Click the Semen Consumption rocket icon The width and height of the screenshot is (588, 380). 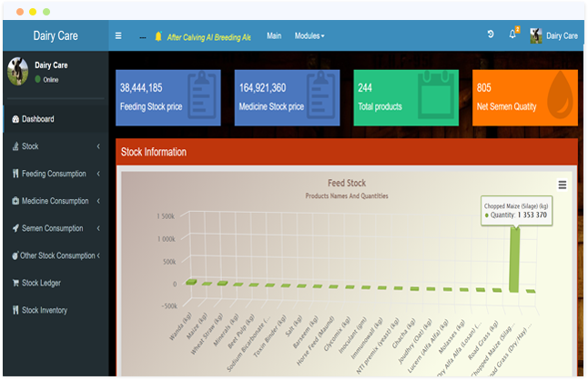click(15, 228)
